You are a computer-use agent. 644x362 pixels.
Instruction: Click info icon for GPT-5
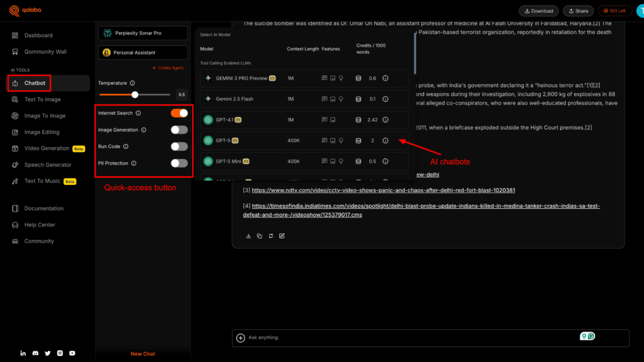point(386,140)
